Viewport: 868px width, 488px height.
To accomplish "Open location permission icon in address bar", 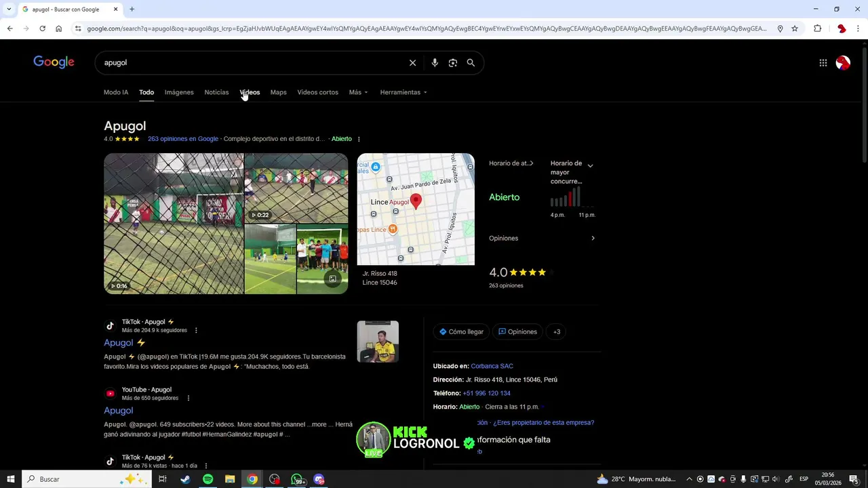I will (780, 28).
